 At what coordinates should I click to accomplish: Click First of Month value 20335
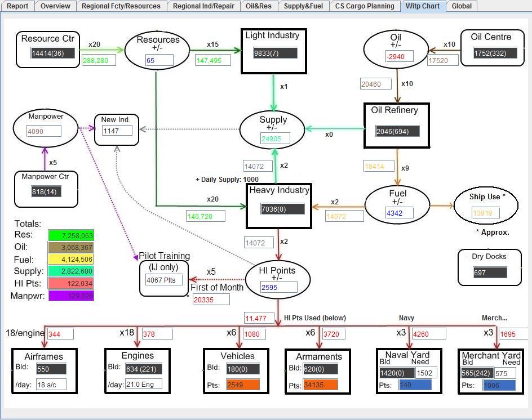pyautogui.click(x=211, y=300)
